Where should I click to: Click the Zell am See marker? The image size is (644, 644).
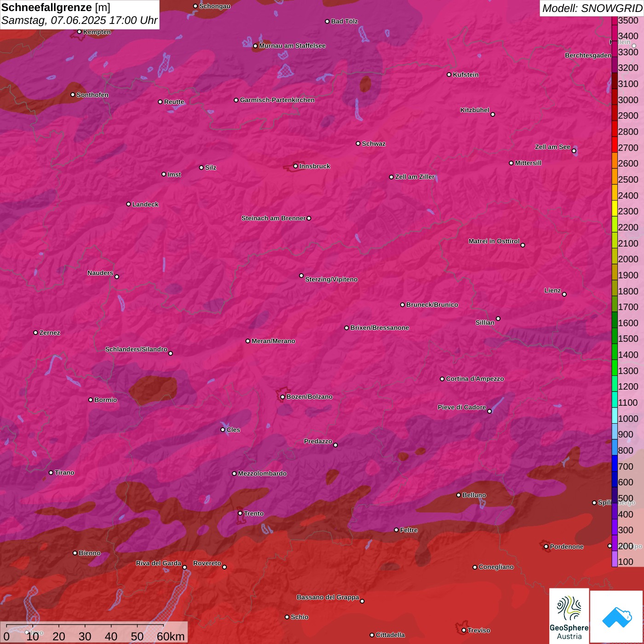click(x=574, y=150)
